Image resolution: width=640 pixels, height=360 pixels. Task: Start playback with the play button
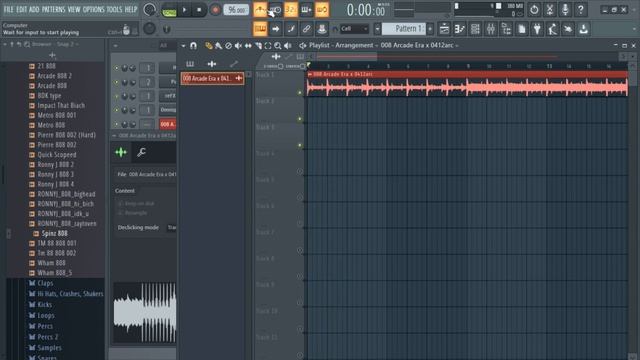pos(184,10)
